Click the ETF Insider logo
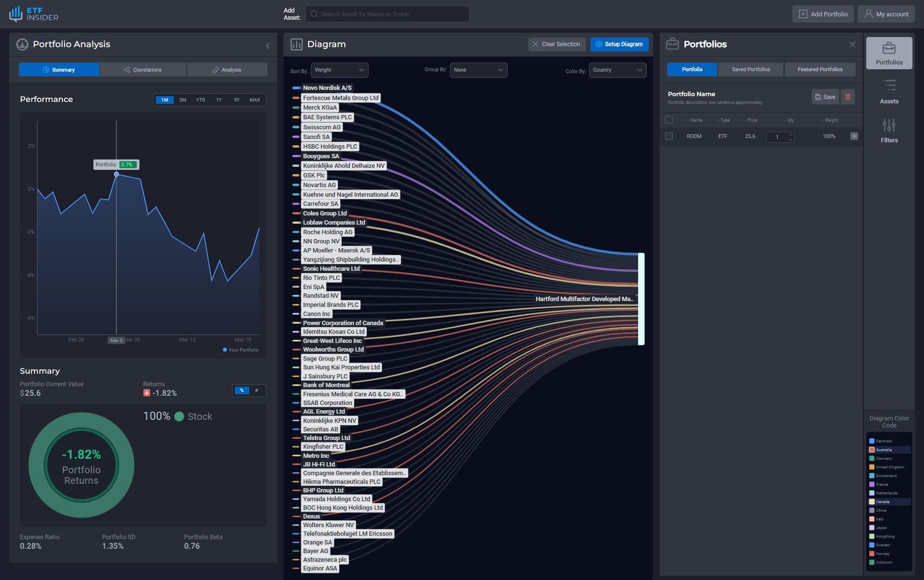The width and height of the screenshot is (924, 580). pos(33,14)
